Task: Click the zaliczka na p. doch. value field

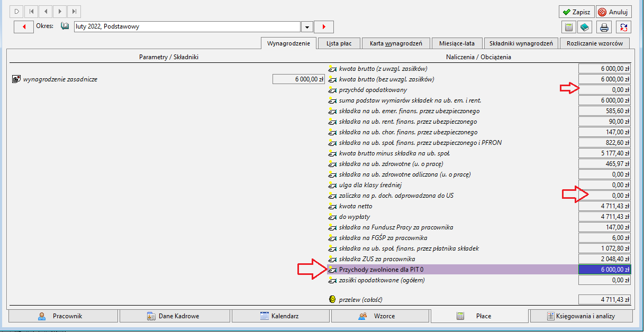Action: point(605,196)
